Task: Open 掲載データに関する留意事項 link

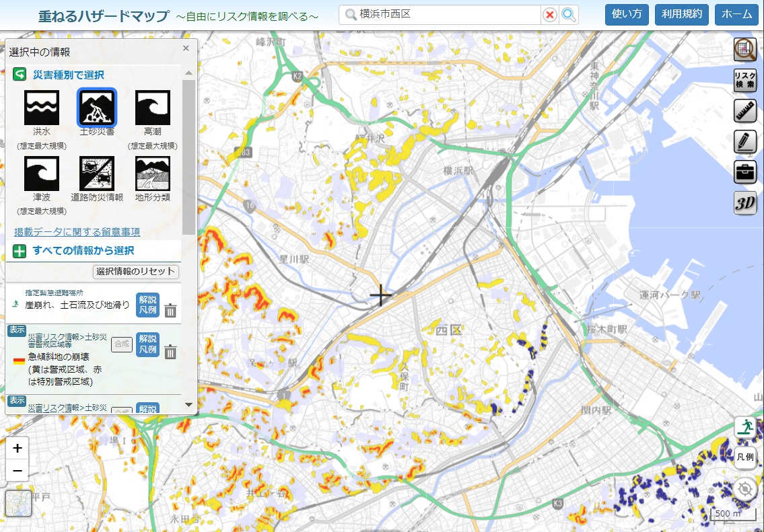Action: click(x=77, y=232)
